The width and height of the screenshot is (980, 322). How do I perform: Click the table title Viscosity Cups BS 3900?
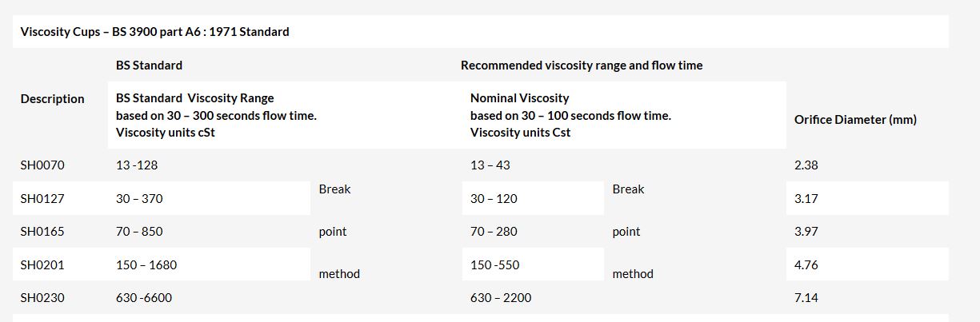[155, 32]
